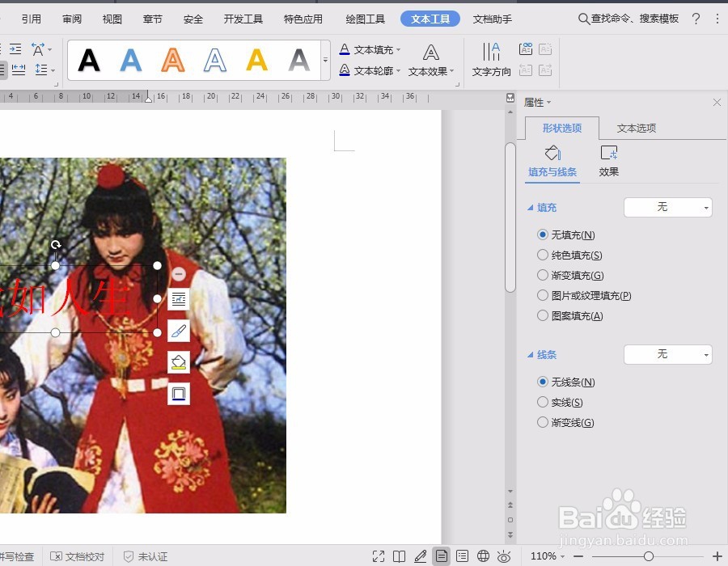The height and width of the screenshot is (566, 728).
Task: Click the zoom slider handle
Action: pyautogui.click(x=649, y=555)
